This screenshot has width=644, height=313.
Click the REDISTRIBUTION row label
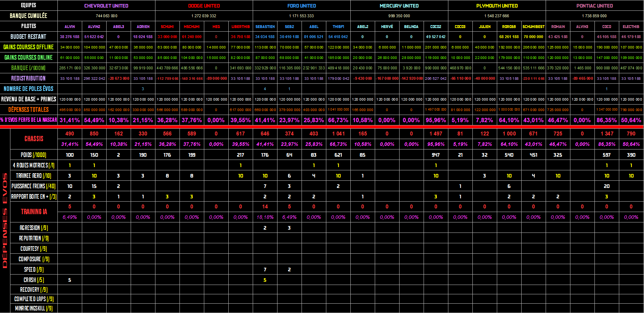coord(28,78)
